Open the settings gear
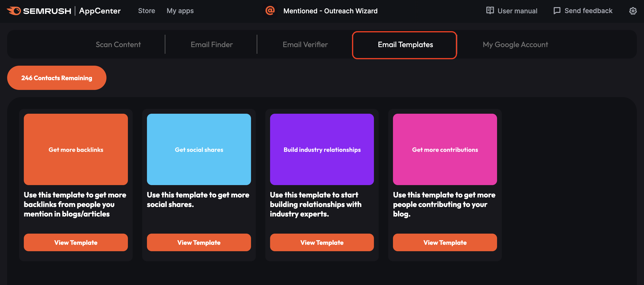 [633, 10]
